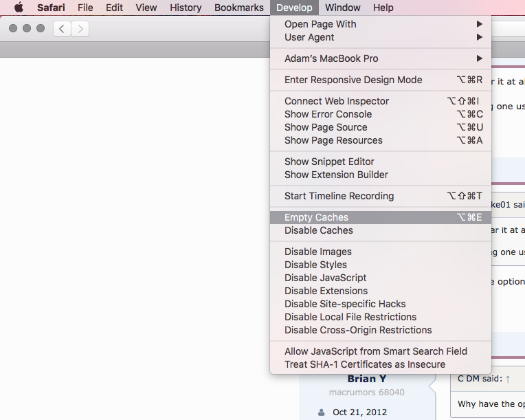Open the Edit menu
525x420 pixels.
pos(114,8)
